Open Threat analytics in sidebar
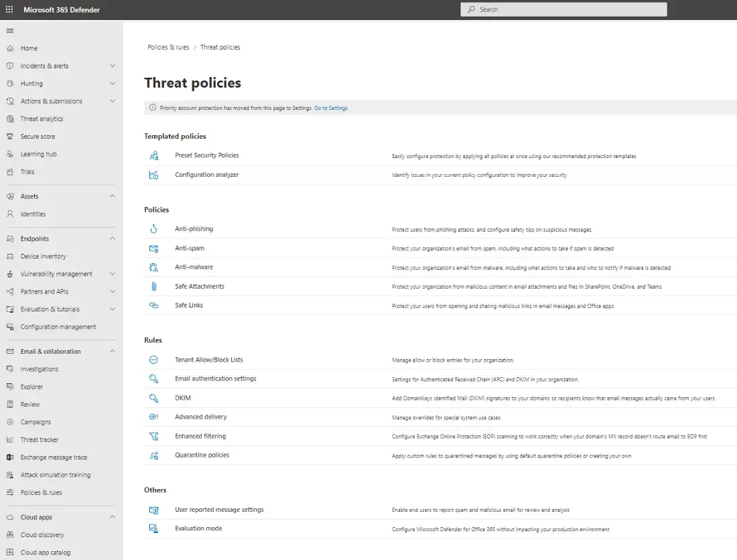The height and width of the screenshot is (560, 737). pos(42,119)
